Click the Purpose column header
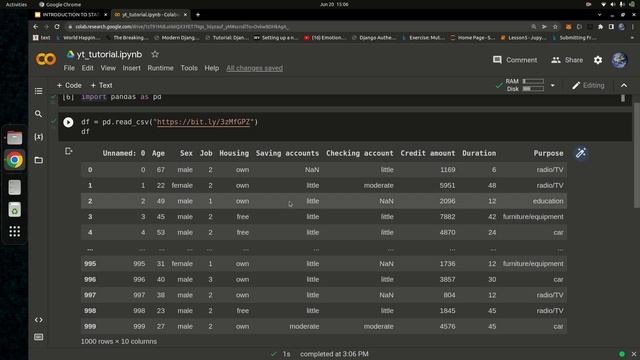This screenshot has height=360, width=640. point(548,153)
